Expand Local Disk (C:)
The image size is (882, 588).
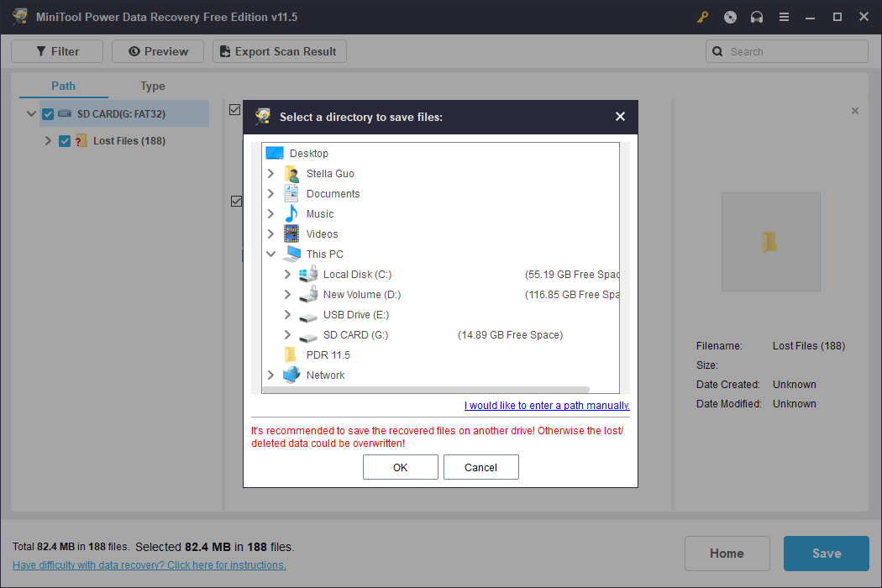(x=287, y=274)
